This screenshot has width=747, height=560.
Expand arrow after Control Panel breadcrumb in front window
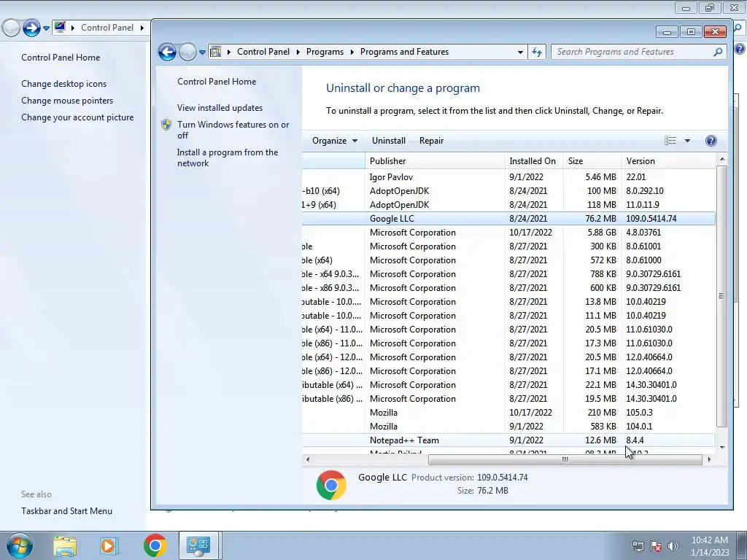click(298, 52)
